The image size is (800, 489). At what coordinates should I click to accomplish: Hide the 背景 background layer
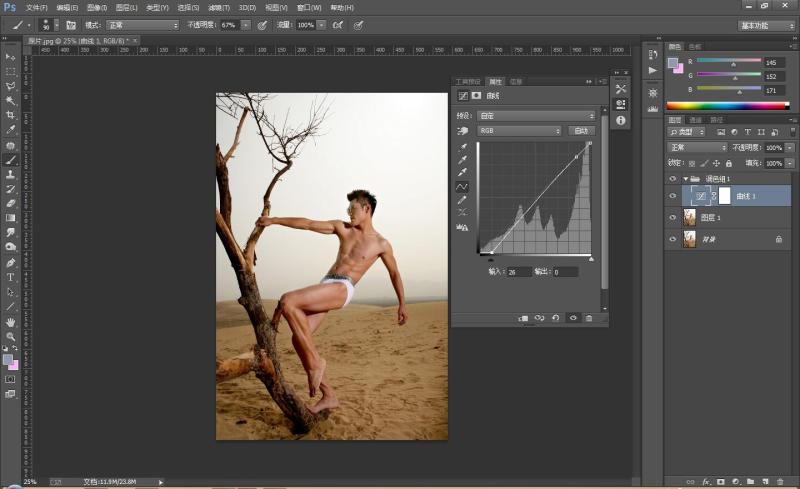(x=672, y=239)
